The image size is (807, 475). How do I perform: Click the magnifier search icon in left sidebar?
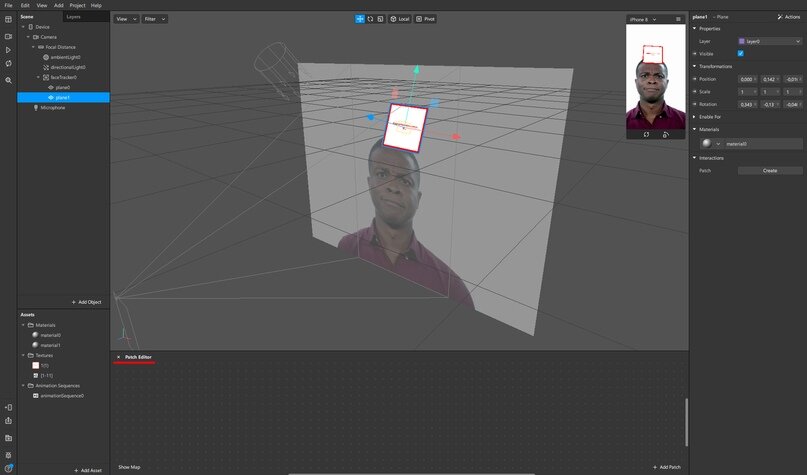[8, 80]
